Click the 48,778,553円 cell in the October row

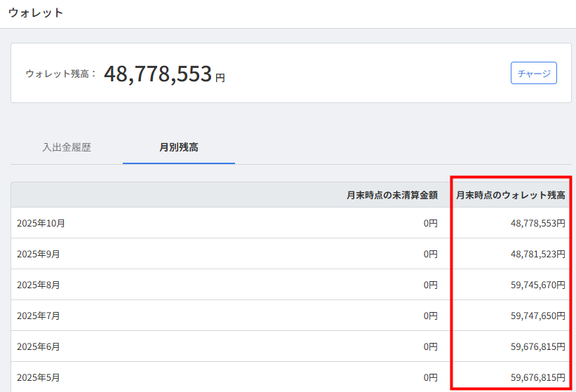[537, 224]
